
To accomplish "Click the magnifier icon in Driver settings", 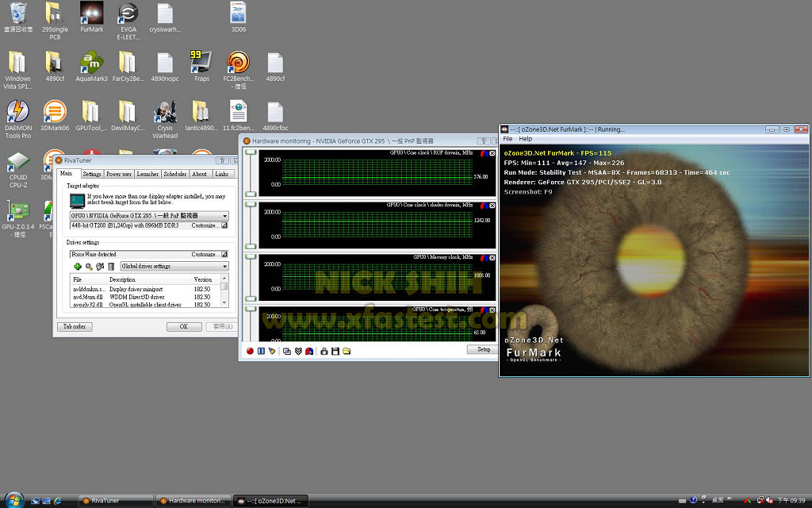I will [89, 267].
